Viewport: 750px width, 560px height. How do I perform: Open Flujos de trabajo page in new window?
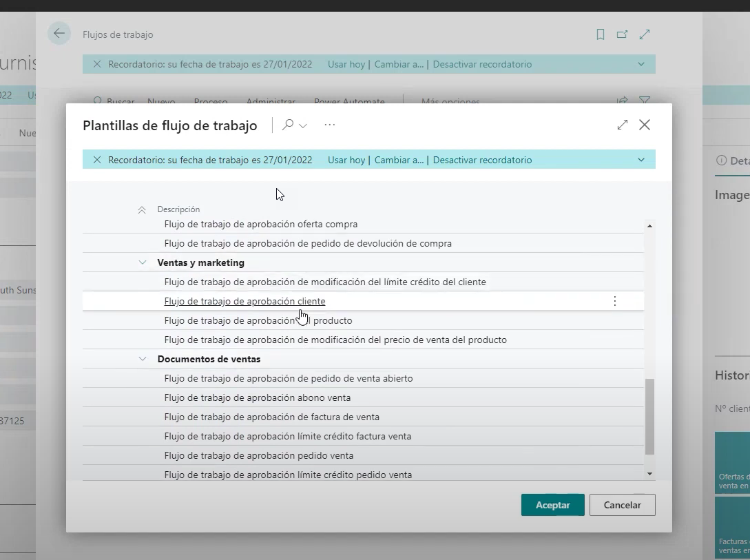[x=623, y=34]
